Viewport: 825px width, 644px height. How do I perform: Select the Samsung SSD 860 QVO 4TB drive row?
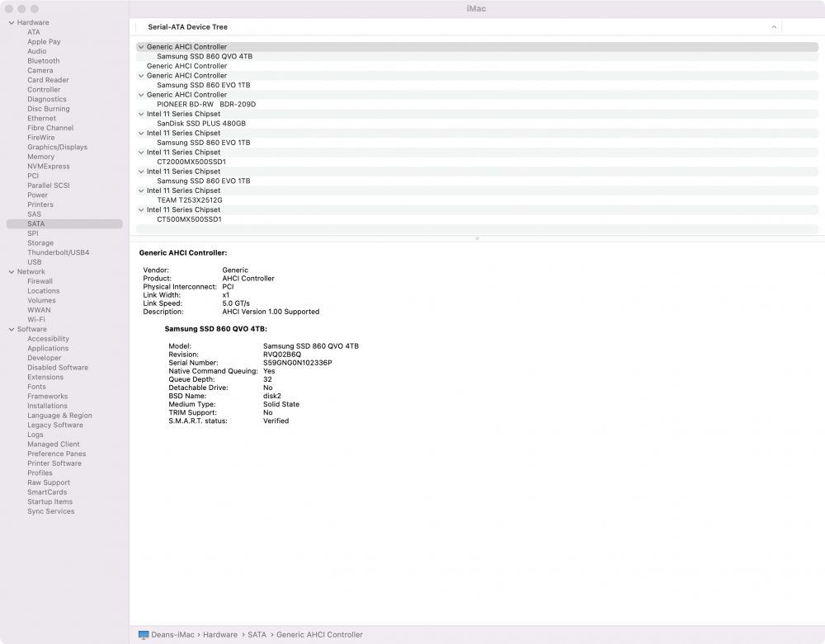[477, 56]
